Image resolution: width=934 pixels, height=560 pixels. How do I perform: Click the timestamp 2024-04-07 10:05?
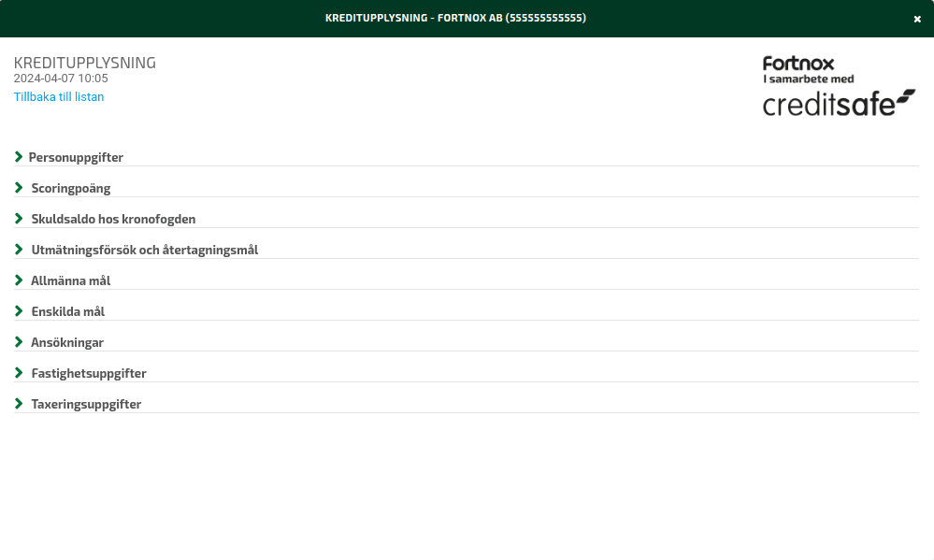61,79
